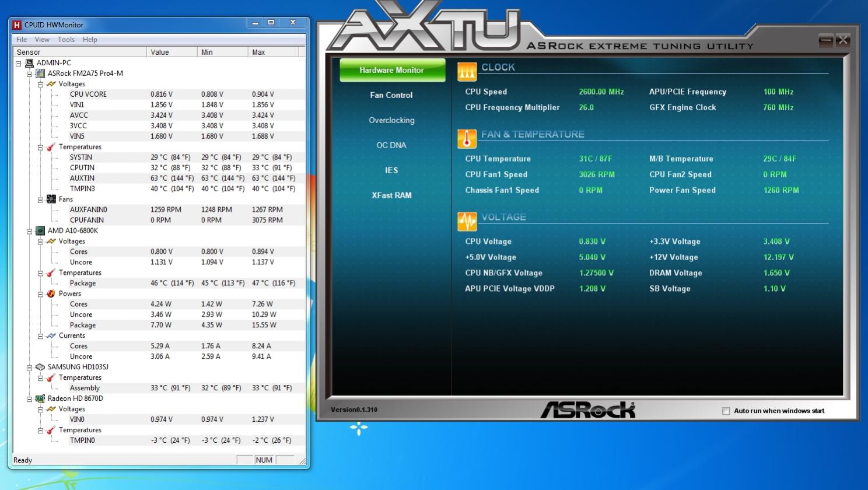The height and width of the screenshot is (490, 868).
Task: Collapse the Powers node
Action: tap(40, 294)
